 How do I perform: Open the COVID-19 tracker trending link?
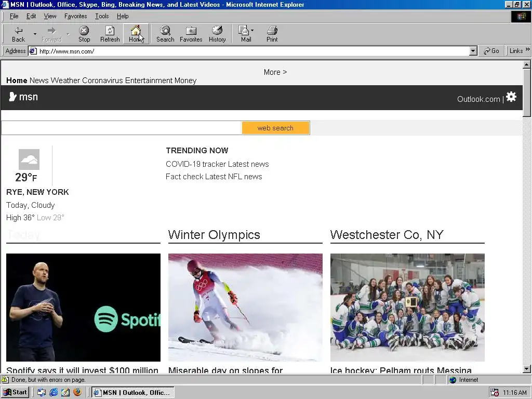196,164
